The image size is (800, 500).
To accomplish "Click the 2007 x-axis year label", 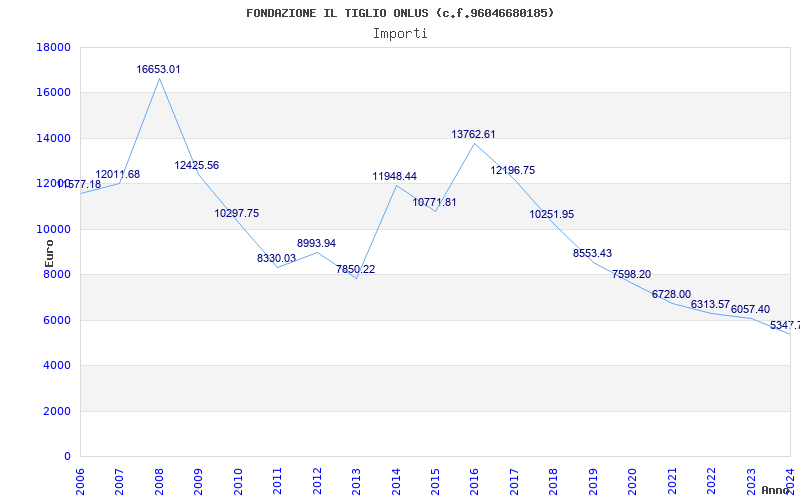I will pyautogui.click(x=119, y=481).
